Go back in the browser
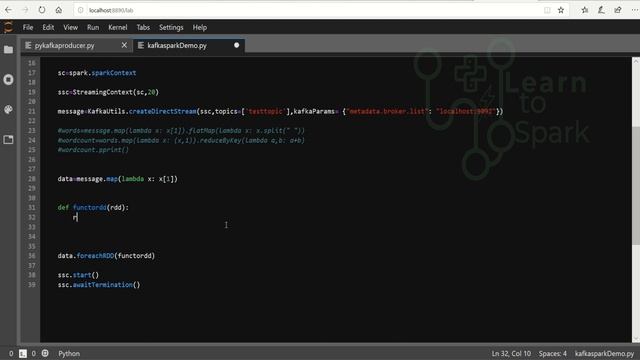This screenshot has height=360, width=640. click(8, 10)
